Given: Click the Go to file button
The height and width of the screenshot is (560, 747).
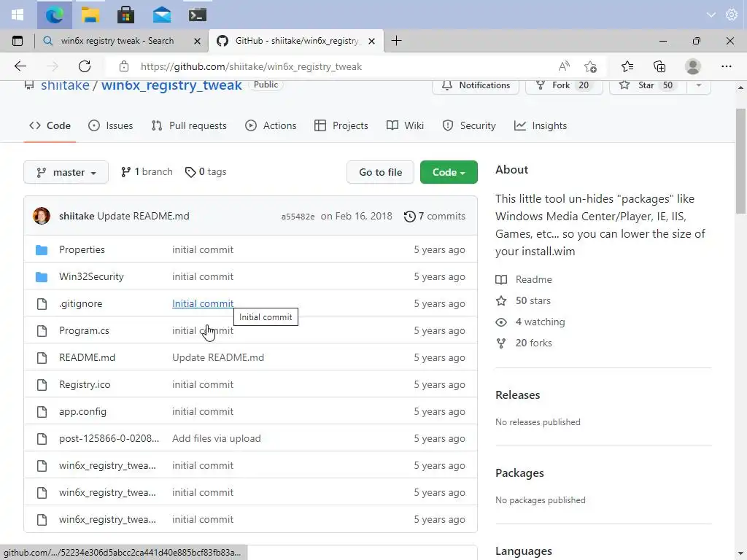Looking at the screenshot, I should click(x=380, y=172).
